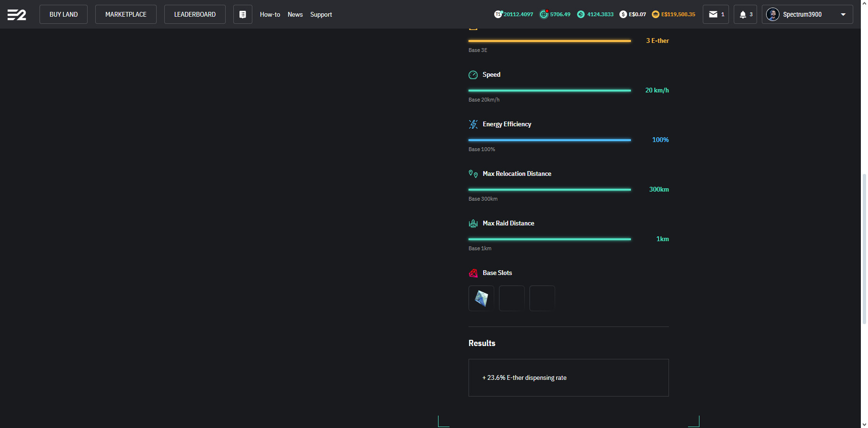Click the Max Raid Distance icon
868x428 pixels.
[473, 224]
